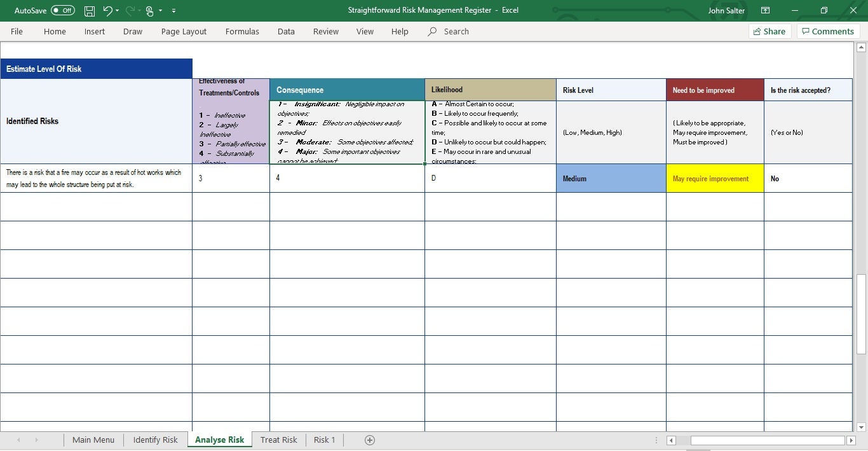868x451 pixels.
Task: Save the workbook via the Save icon
Action: pyautogui.click(x=89, y=10)
